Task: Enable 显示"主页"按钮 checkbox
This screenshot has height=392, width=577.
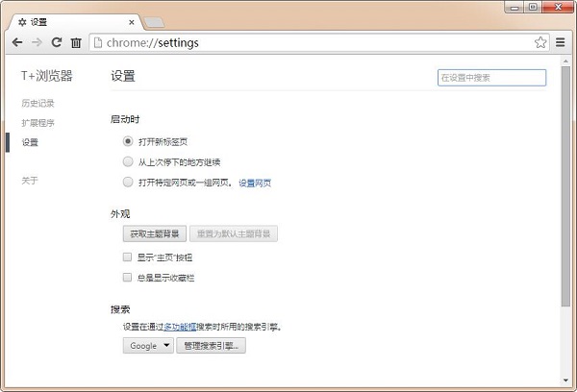Action: (127, 257)
